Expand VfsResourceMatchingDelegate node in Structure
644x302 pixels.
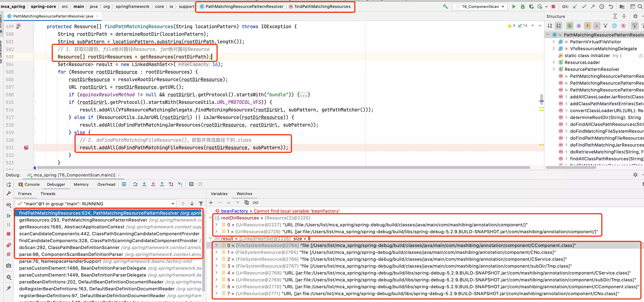[553, 48]
